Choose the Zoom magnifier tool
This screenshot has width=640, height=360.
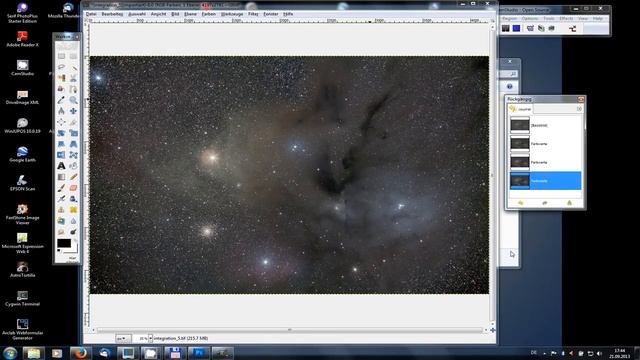(73, 100)
